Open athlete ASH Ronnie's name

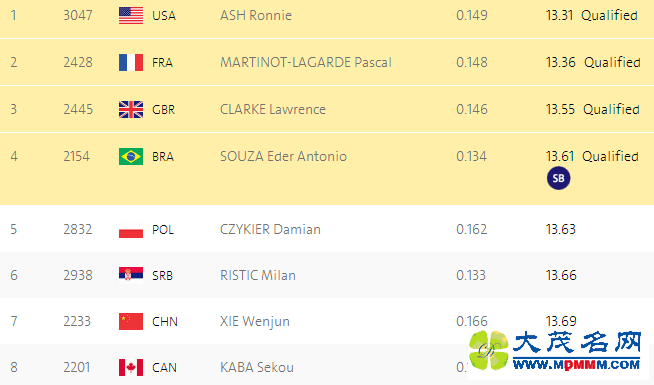pyautogui.click(x=256, y=15)
